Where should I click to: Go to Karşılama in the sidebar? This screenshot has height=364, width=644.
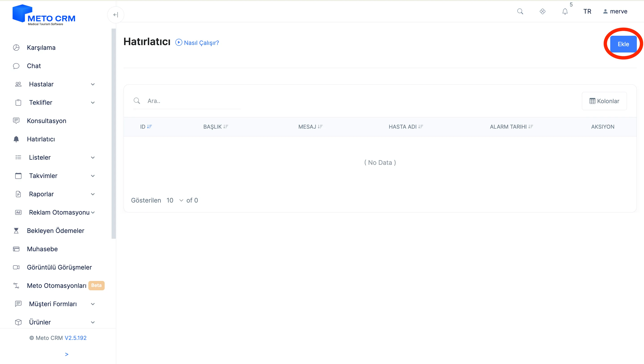click(x=41, y=48)
